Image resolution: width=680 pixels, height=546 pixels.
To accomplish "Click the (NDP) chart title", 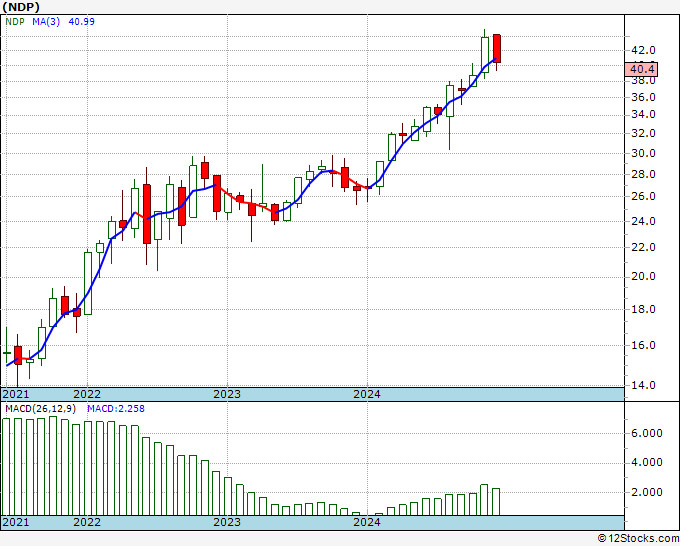I will (x=21, y=7).
